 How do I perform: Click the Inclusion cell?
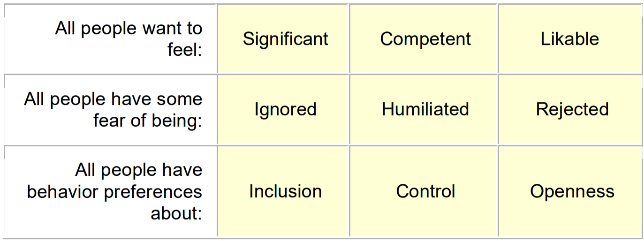click(285, 191)
